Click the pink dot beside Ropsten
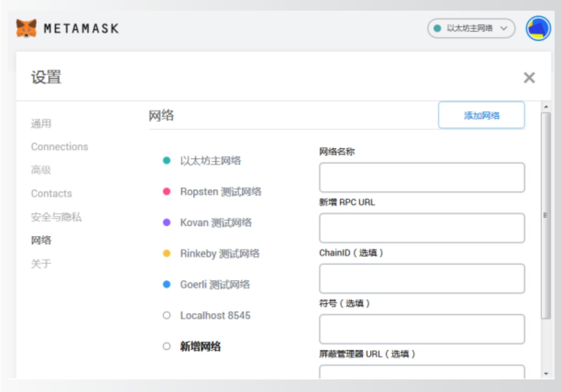This screenshot has width=561, height=392. pos(166,191)
